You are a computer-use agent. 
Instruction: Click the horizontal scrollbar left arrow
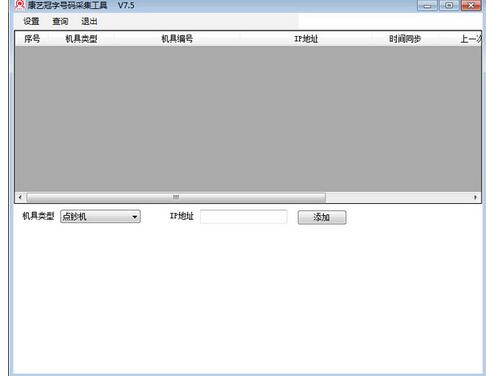click(20, 197)
